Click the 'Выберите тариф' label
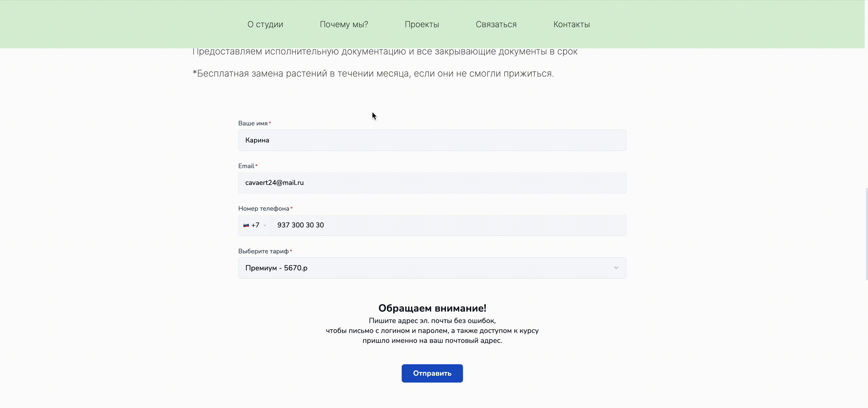Image resolution: width=868 pixels, height=408 pixels. coord(263,251)
